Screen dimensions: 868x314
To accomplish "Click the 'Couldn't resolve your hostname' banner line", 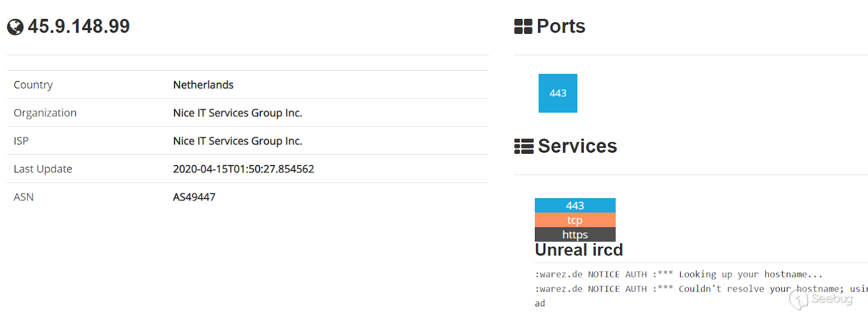I will pos(700,289).
